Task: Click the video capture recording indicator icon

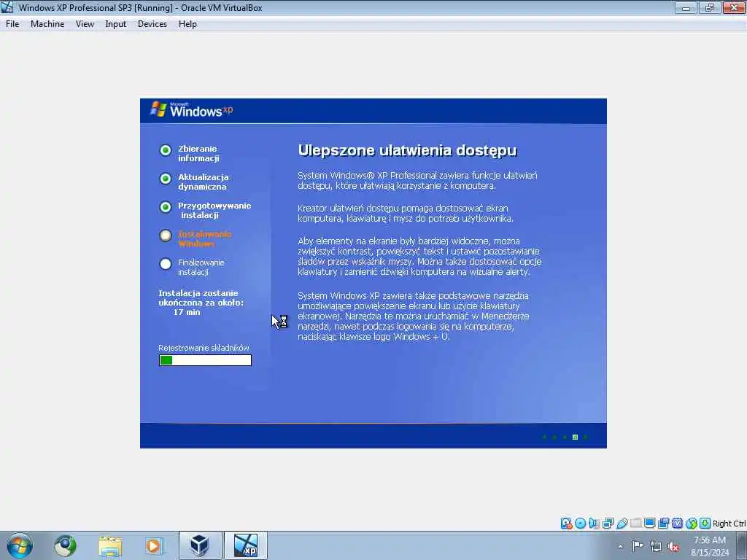Action: point(663,524)
